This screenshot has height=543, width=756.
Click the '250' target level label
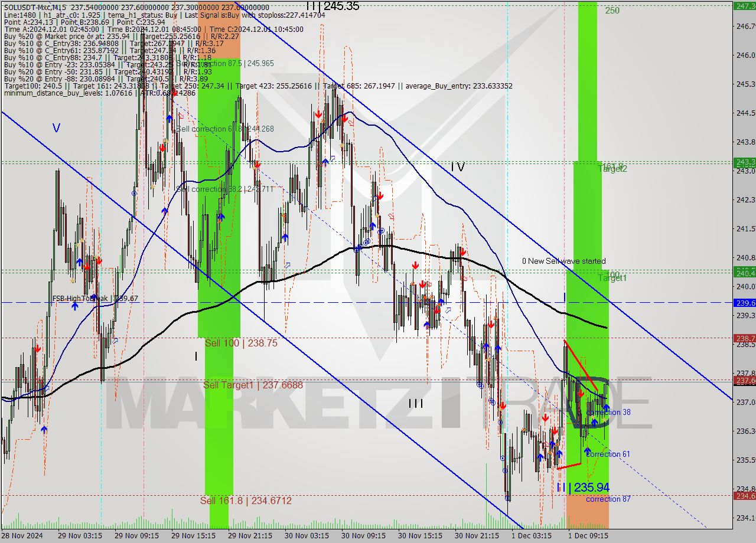(x=612, y=10)
